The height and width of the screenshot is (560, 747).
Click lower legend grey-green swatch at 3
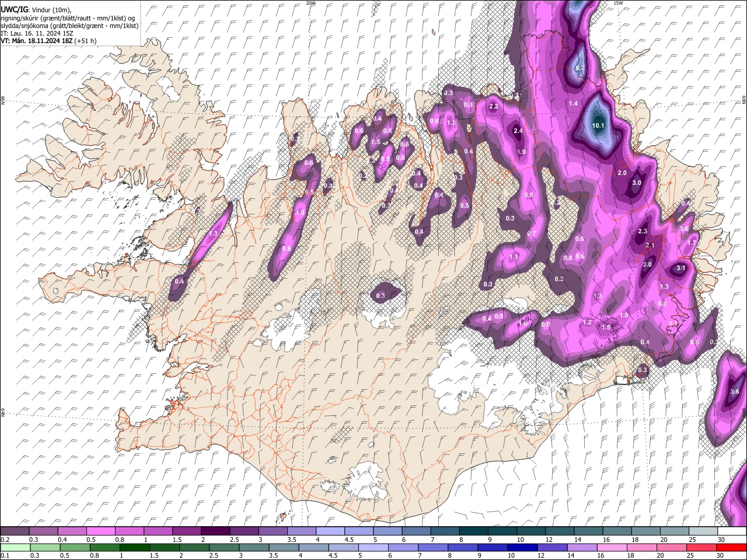click(254, 547)
